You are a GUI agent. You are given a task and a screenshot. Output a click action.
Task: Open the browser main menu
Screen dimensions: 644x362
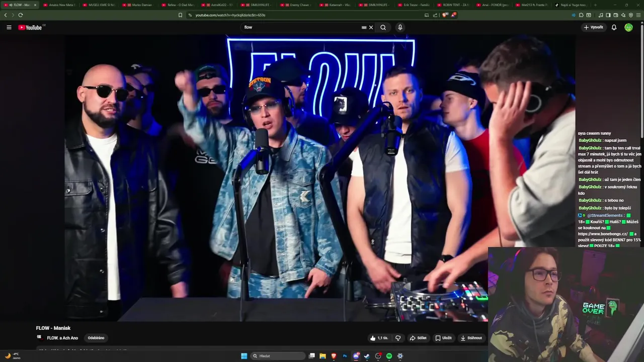click(x=638, y=15)
